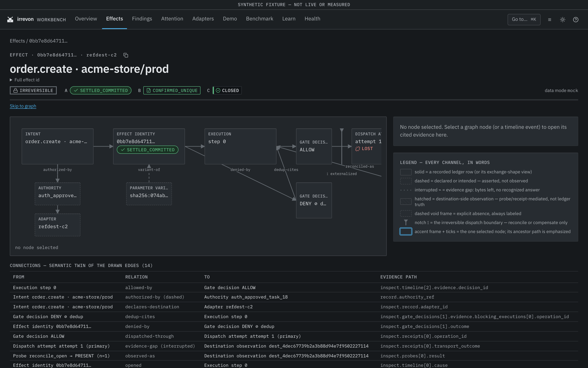
Task: Expand the Full effect id disclosure
Action: click(x=24, y=80)
